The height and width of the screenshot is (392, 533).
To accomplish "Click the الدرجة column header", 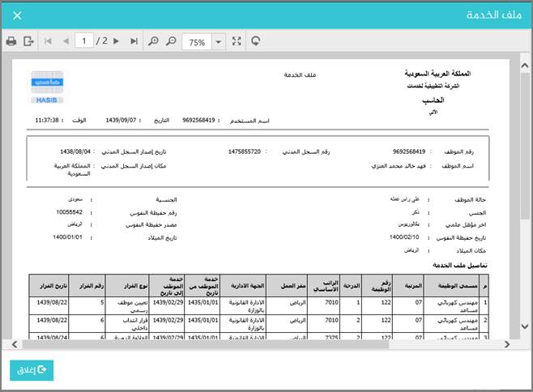I will (351, 286).
